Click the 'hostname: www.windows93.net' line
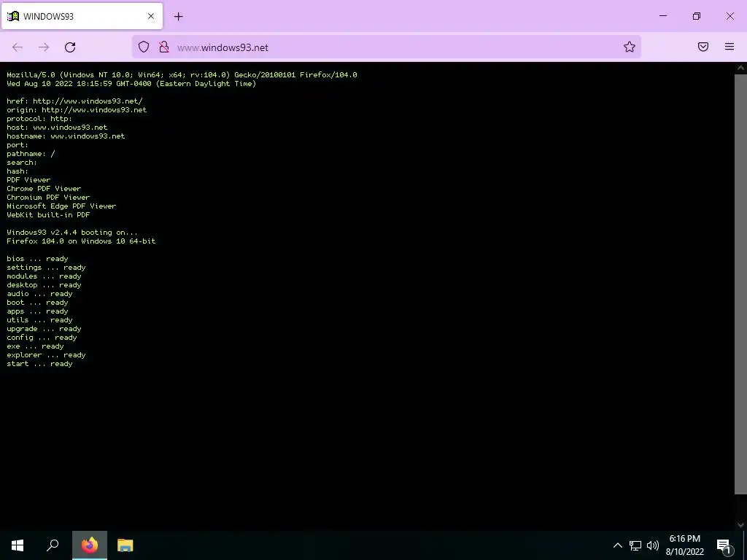The image size is (747, 560). [66, 136]
